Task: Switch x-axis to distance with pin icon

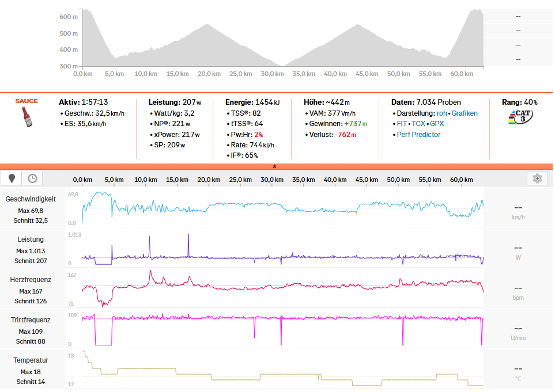Action: tap(11, 178)
